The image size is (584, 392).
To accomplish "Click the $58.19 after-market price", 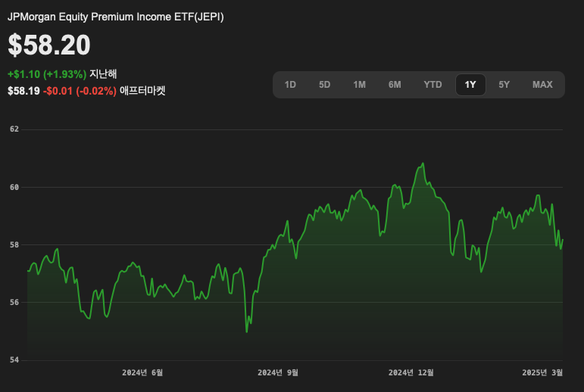I will tap(23, 91).
